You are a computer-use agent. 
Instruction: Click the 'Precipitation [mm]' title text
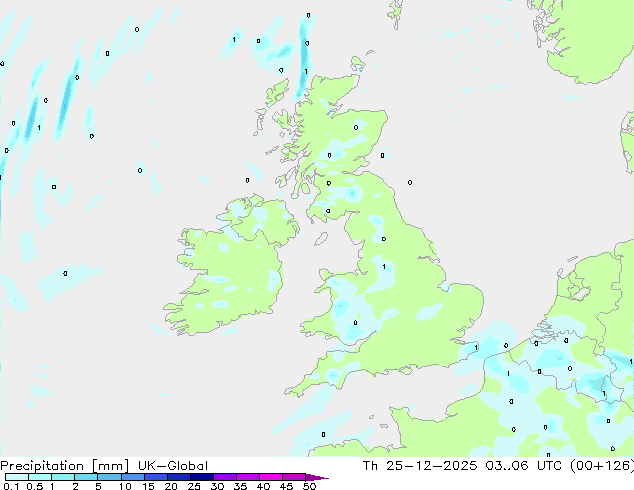click(64, 466)
